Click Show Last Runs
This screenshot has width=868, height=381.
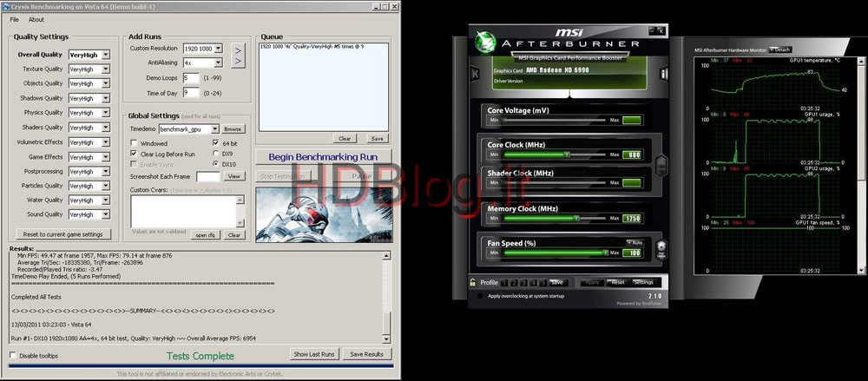point(314,354)
